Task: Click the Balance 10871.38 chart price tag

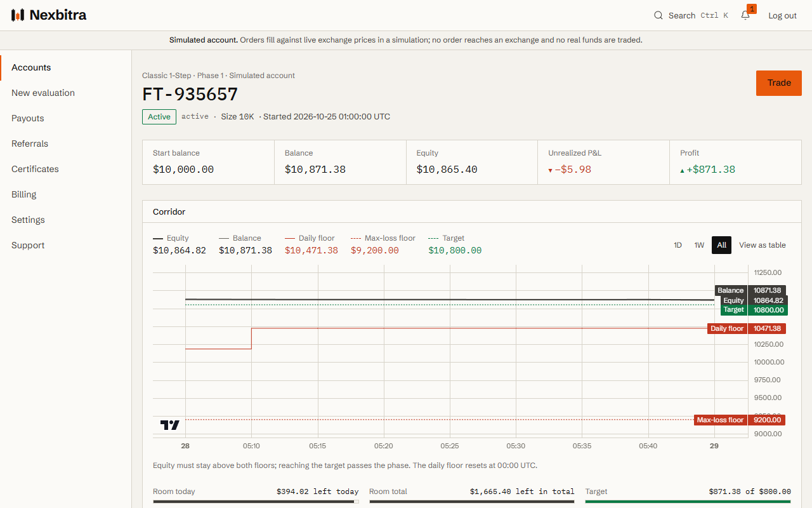Action: [x=750, y=290]
